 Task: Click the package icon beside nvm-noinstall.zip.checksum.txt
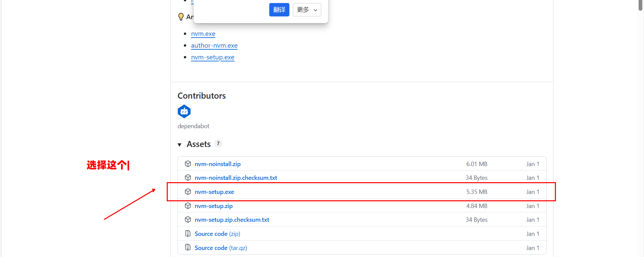coord(188,177)
